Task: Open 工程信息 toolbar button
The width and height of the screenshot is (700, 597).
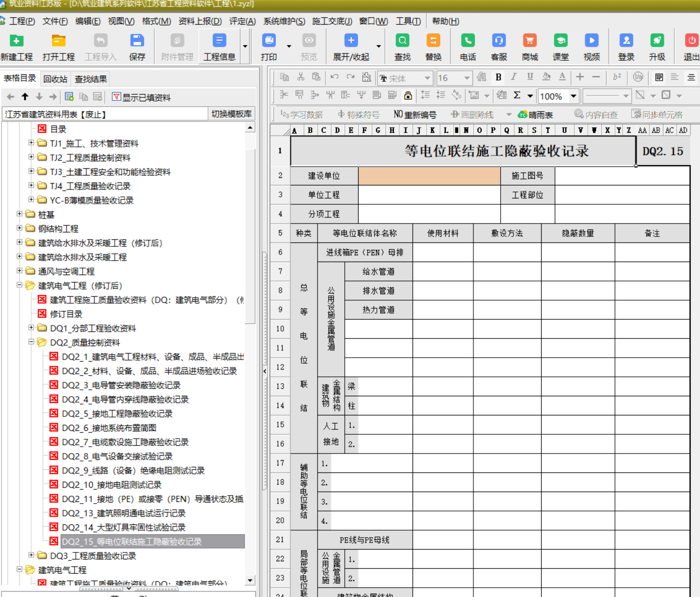Action: (x=219, y=47)
